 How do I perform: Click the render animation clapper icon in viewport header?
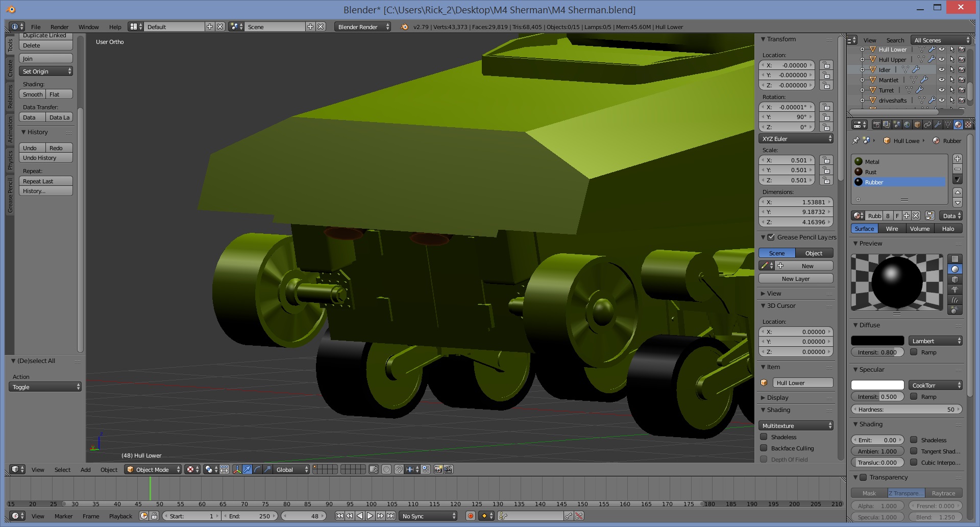[x=448, y=469]
